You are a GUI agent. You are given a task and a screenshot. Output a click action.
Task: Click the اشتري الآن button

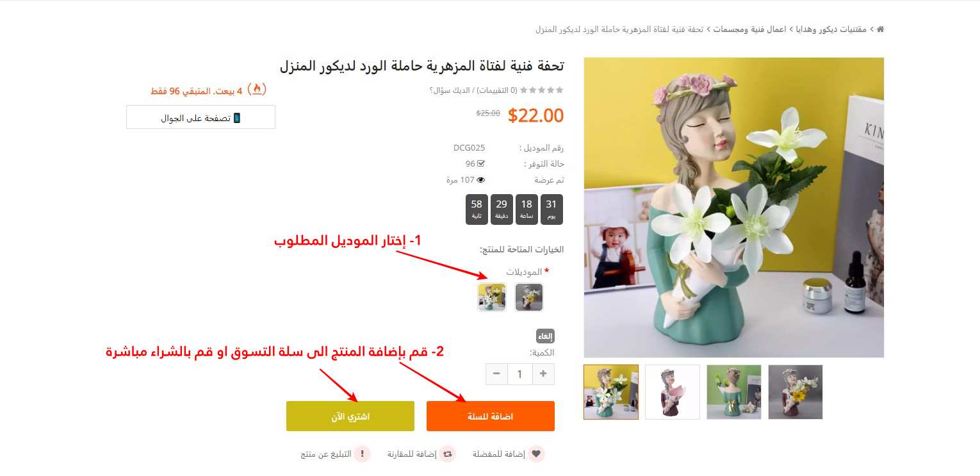350,416
